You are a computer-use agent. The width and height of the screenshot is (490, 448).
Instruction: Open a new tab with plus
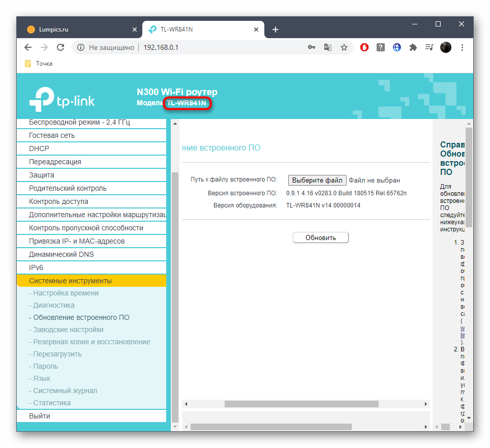(275, 29)
